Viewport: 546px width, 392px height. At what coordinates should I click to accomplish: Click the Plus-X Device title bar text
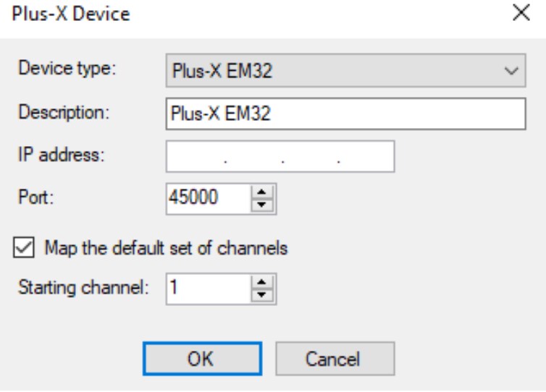[x=70, y=14]
